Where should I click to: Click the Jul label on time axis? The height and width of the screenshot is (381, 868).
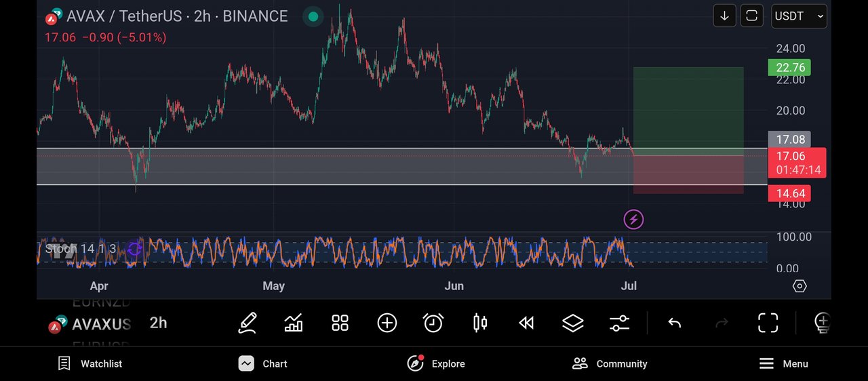(629, 286)
